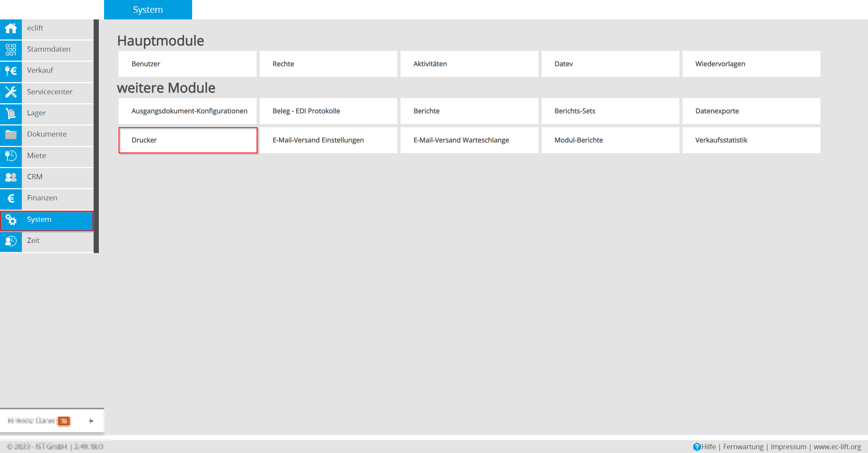Switch to the System tab at top
Image resolution: width=868 pixels, height=453 pixels.
148,10
